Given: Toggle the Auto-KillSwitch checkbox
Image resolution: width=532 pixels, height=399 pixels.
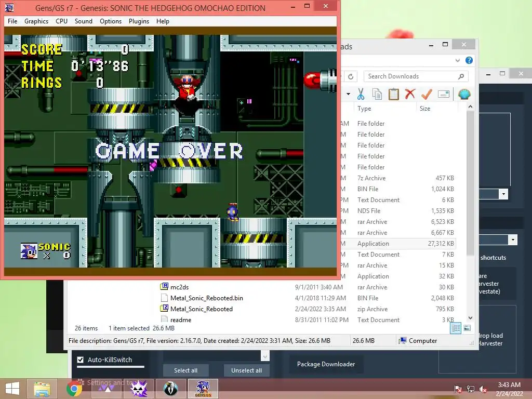Looking at the screenshot, I should pyautogui.click(x=81, y=360).
